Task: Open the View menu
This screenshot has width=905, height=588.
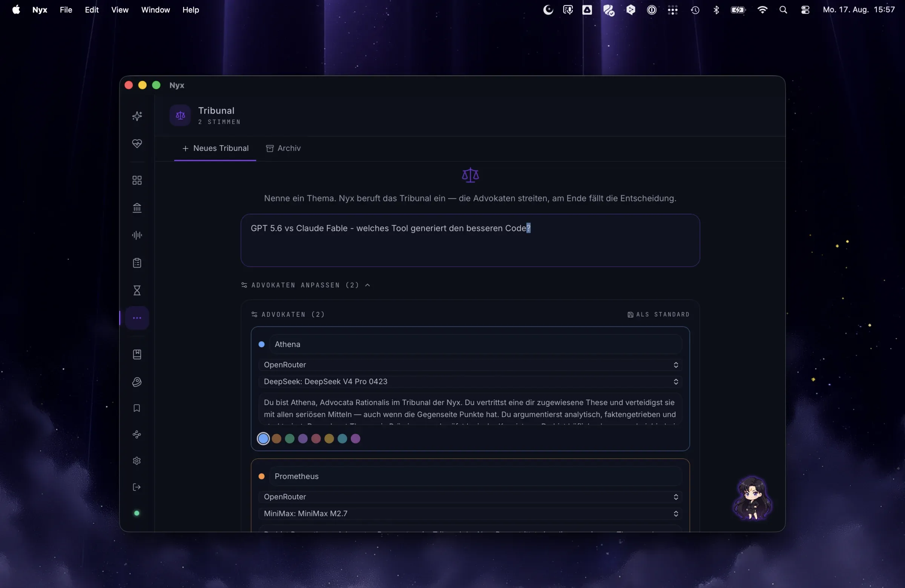Action: click(120, 10)
